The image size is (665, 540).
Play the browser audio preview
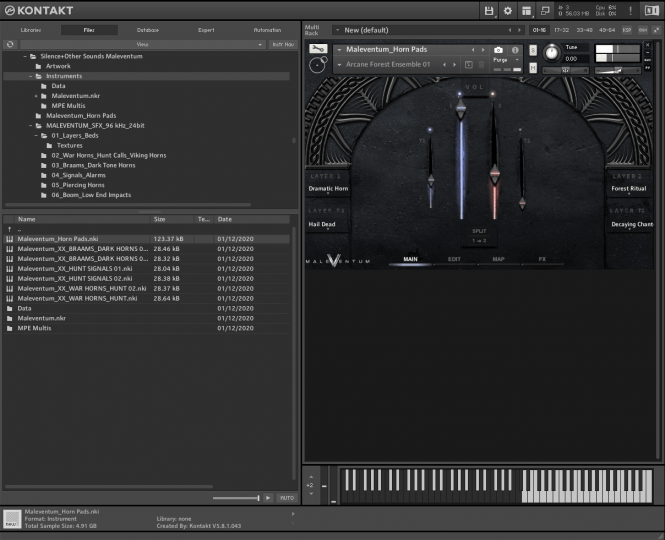click(268, 498)
